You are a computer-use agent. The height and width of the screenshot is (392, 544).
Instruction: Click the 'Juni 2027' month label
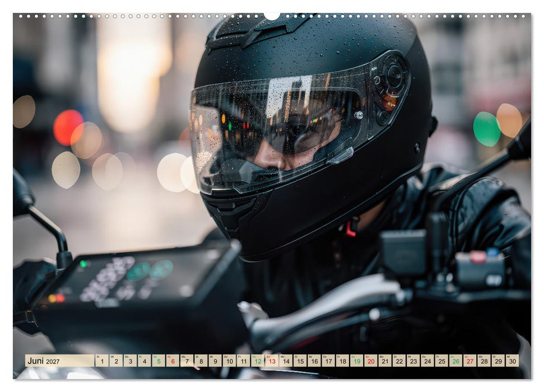(x=44, y=361)
